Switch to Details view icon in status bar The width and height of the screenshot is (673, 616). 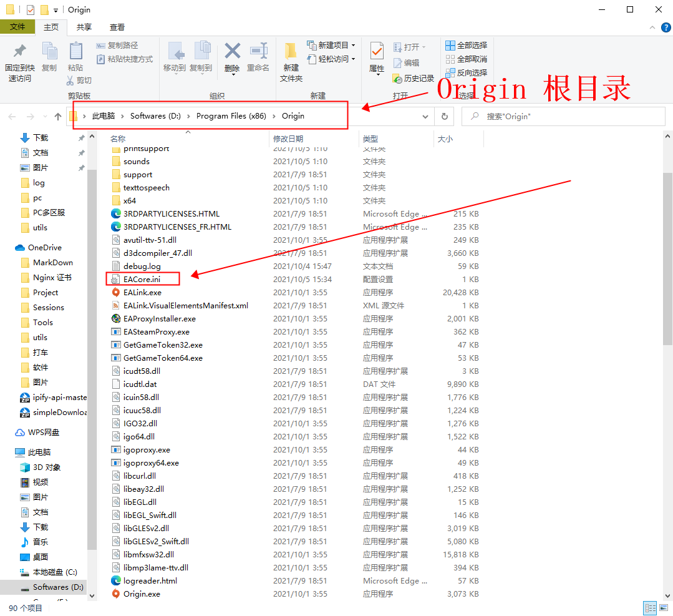click(x=651, y=608)
